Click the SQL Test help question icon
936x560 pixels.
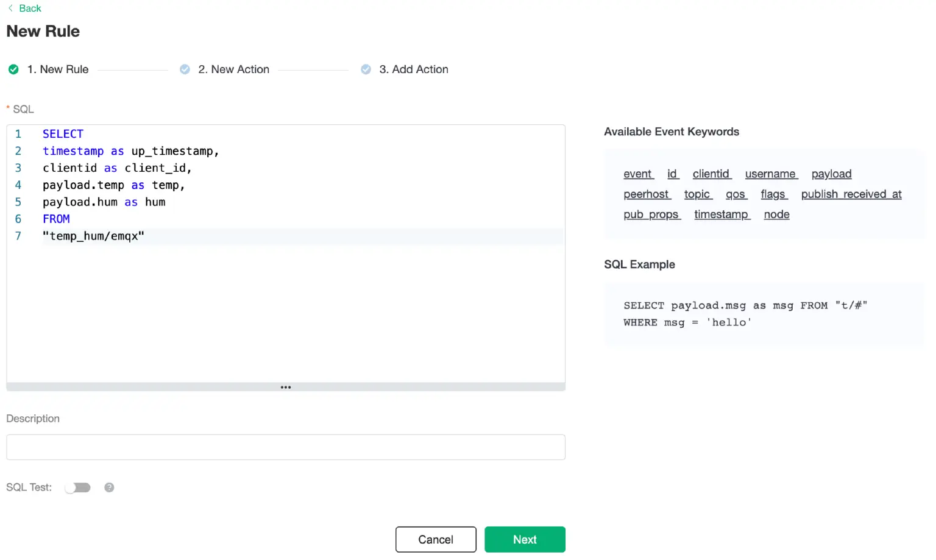pyautogui.click(x=109, y=487)
